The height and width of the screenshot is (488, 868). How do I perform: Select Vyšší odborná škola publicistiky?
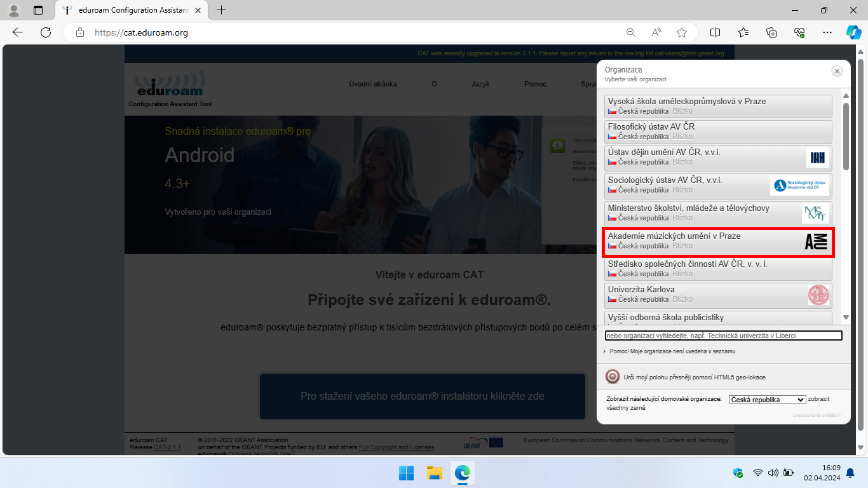tap(718, 316)
